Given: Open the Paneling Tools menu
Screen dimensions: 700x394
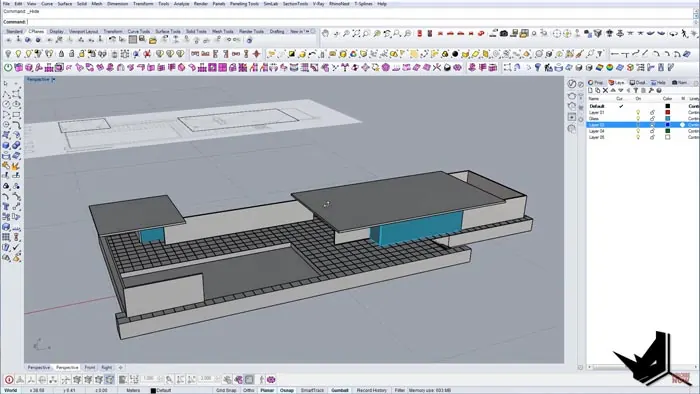Looking at the screenshot, I should point(244,4).
